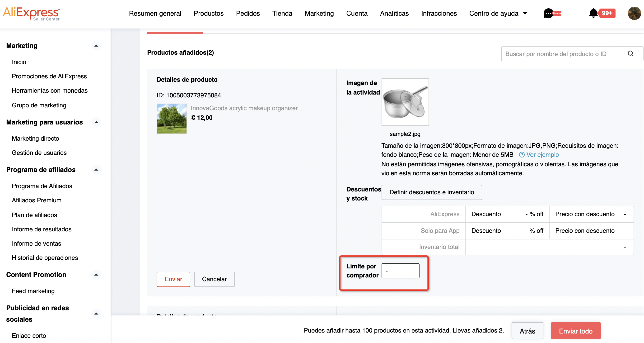
Task: Collapse the Content Promotion section
Action: [96, 274]
